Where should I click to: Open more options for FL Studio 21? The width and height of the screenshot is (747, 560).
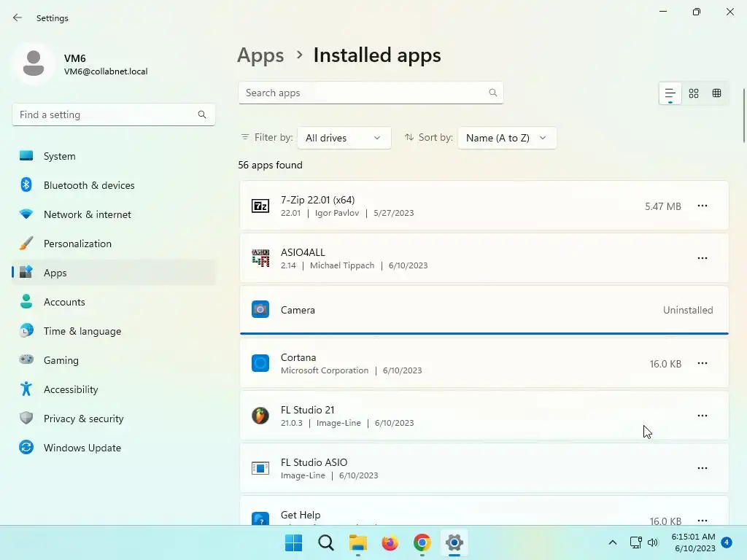click(x=703, y=416)
